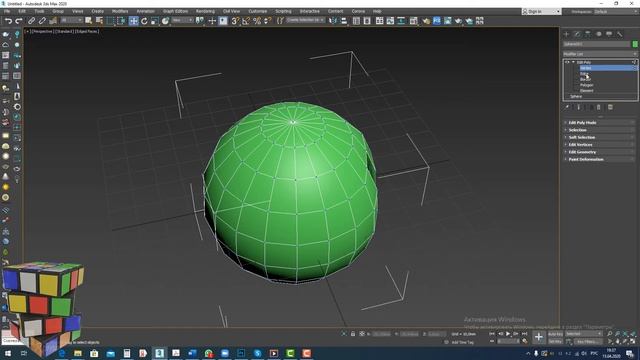Switch to the Utilities wrench tab
Image resolution: width=640 pixels, height=360 pixels.
tap(620, 34)
